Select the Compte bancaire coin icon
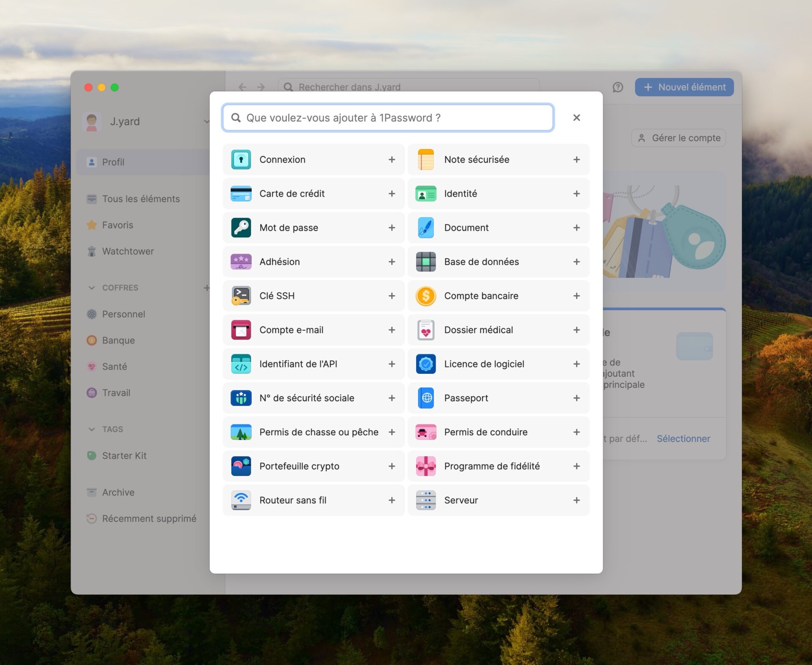 425,296
